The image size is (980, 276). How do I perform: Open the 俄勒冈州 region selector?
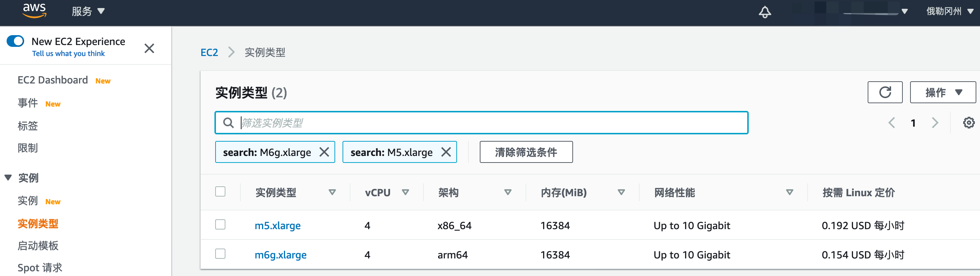pos(949,11)
